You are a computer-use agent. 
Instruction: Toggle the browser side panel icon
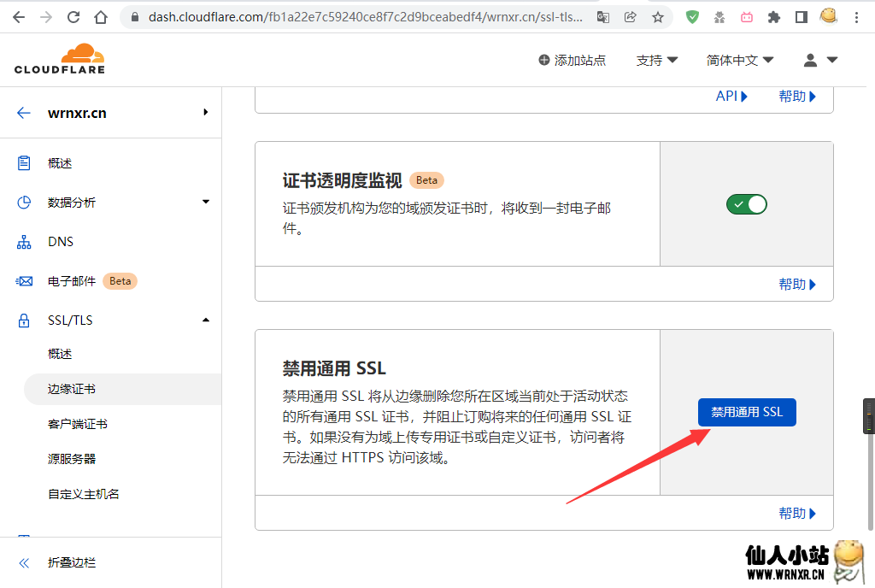802,17
